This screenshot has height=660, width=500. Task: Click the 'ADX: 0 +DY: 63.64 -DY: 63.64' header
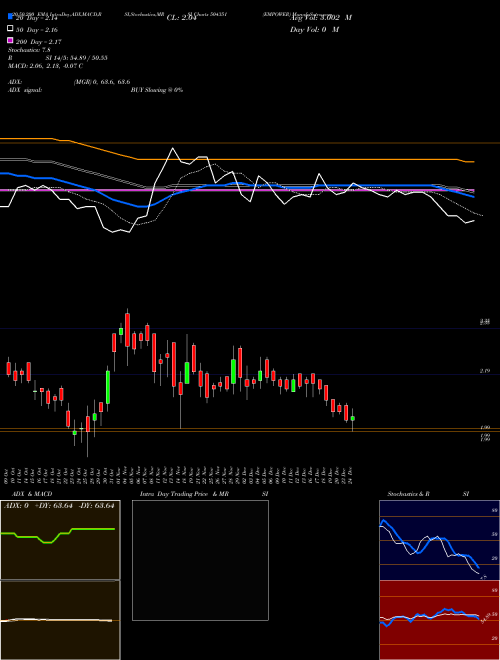tap(59, 506)
